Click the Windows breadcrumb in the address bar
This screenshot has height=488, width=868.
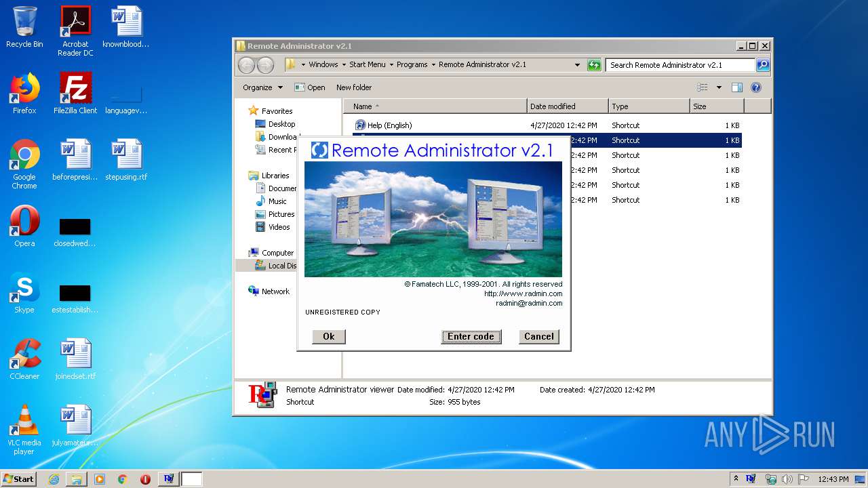point(323,64)
